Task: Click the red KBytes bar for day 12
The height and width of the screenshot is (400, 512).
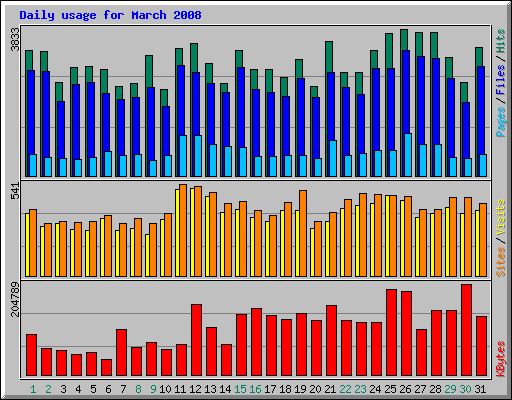Action: coord(196,340)
